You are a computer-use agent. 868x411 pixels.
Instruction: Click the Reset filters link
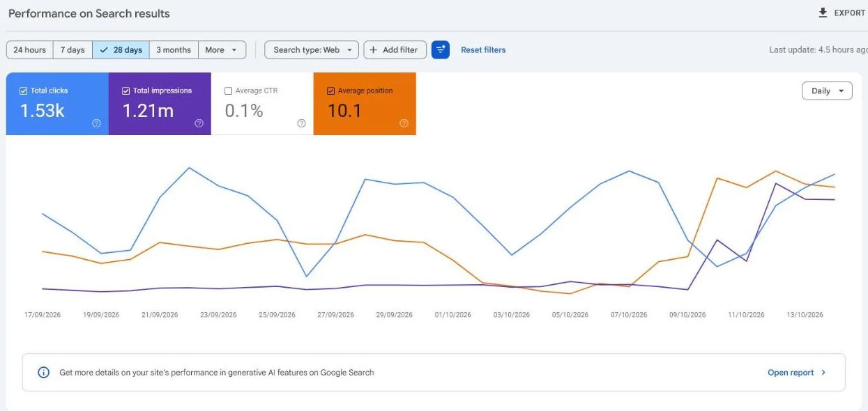click(x=483, y=49)
